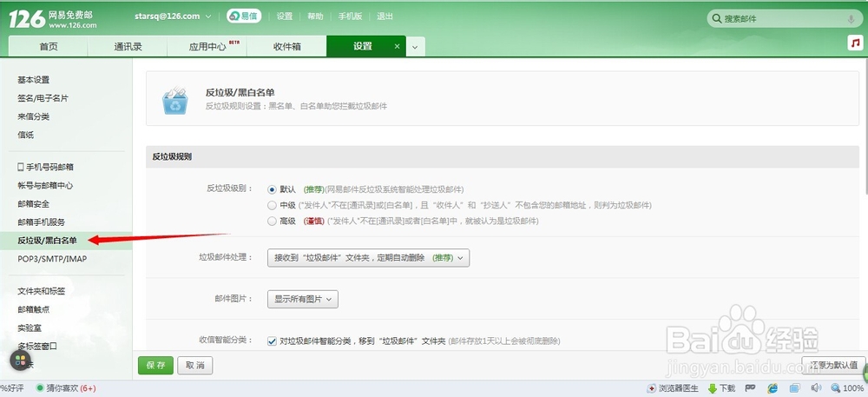Open 邮箱安全 settings
The image size is (868, 397).
[x=34, y=204]
